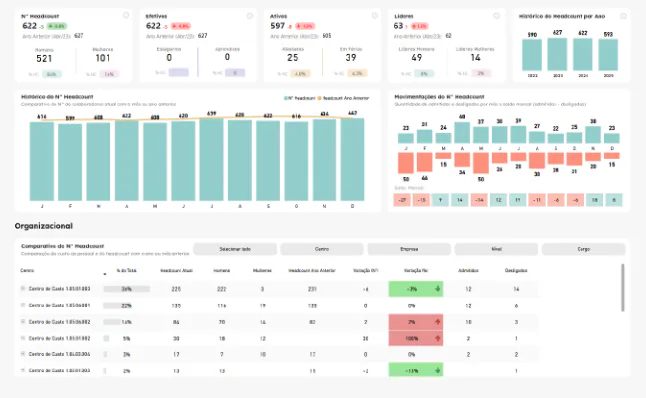Select the 2022 bar showing 590

pos(532,55)
